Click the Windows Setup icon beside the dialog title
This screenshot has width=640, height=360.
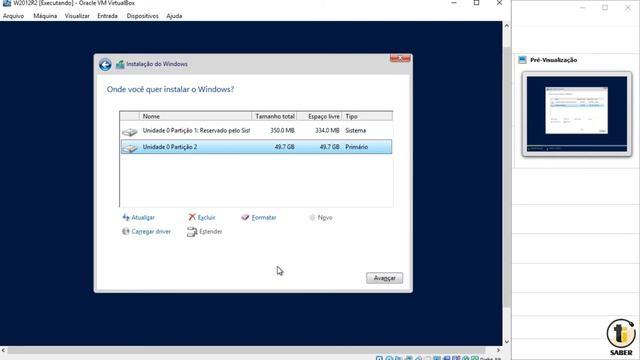(120, 64)
